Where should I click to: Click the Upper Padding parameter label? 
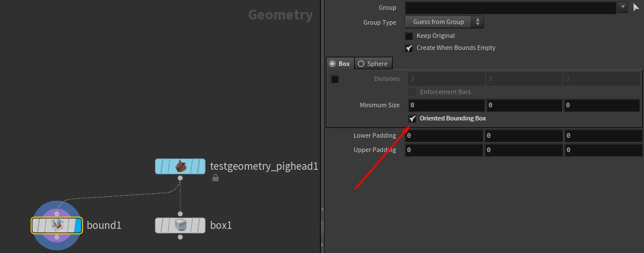[375, 150]
